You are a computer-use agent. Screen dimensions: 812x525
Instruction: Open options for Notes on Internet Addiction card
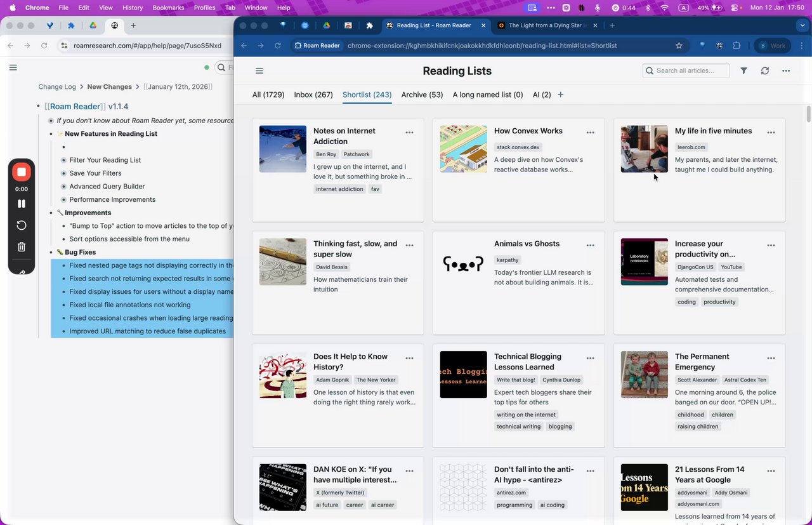pyautogui.click(x=409, y=133)
